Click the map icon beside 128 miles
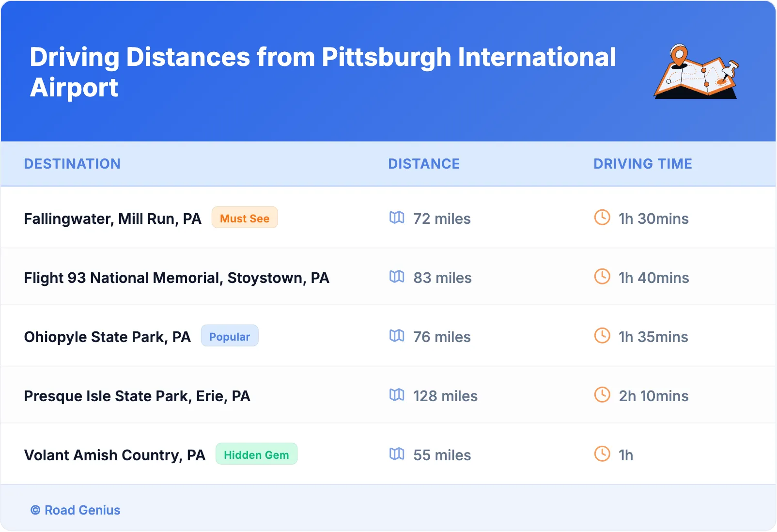Viewport: 777px width, 532px height. [397, 395]
